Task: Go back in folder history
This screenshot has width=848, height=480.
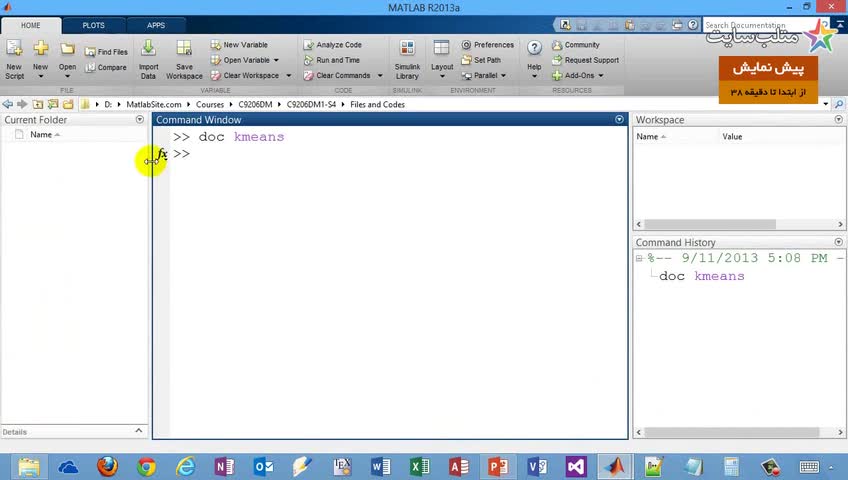Action: coord(8,104)
